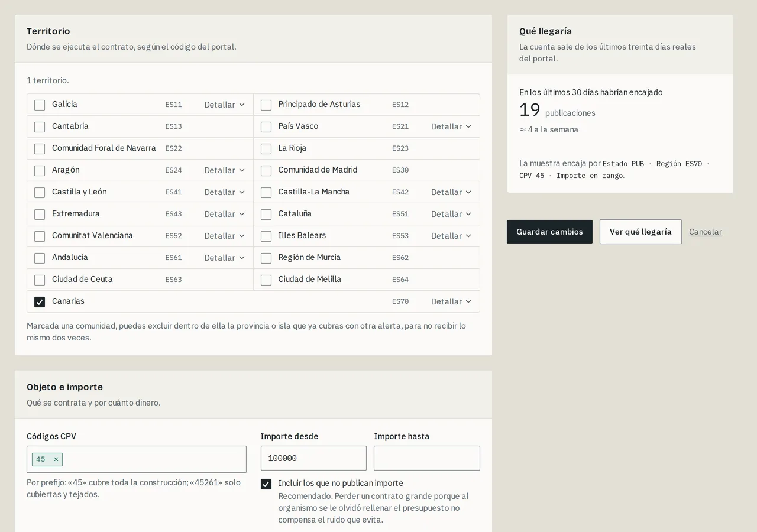The width and height of the screenshot is (757, 532).
Task: Expand Detallar for Comunitat Valenciana
Action: point(225,236)
